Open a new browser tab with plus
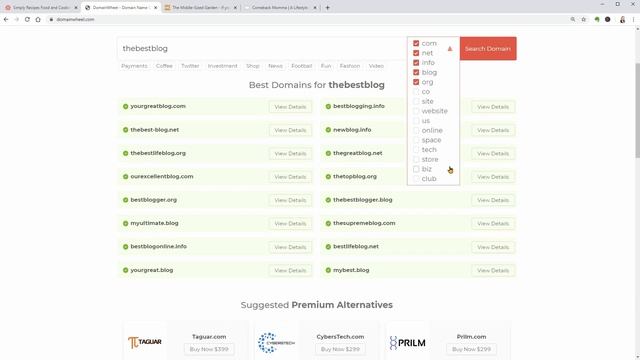Screen dimensions: 640x360 click(x=327, y=7)
